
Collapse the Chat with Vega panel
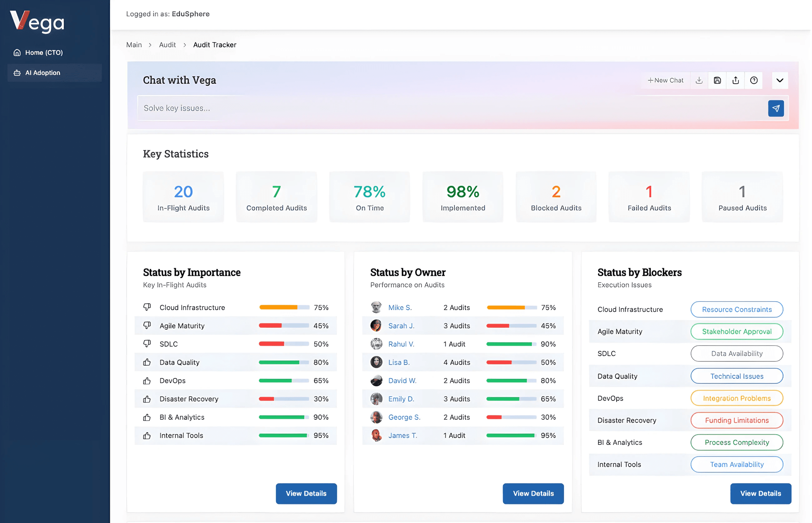[x=780, y=81]
